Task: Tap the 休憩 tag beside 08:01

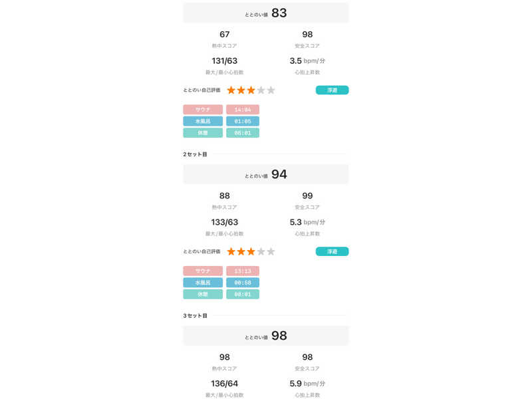Action: click(203, 294)
